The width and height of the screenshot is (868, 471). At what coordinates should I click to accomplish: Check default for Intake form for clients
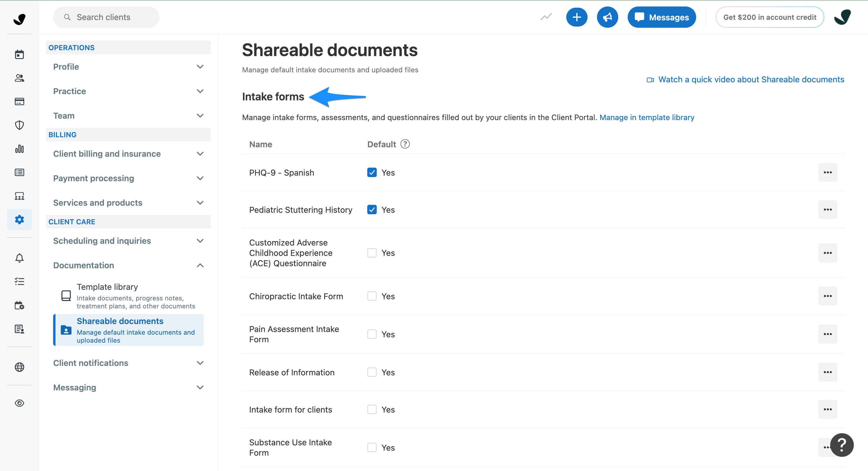coord(372,409)
